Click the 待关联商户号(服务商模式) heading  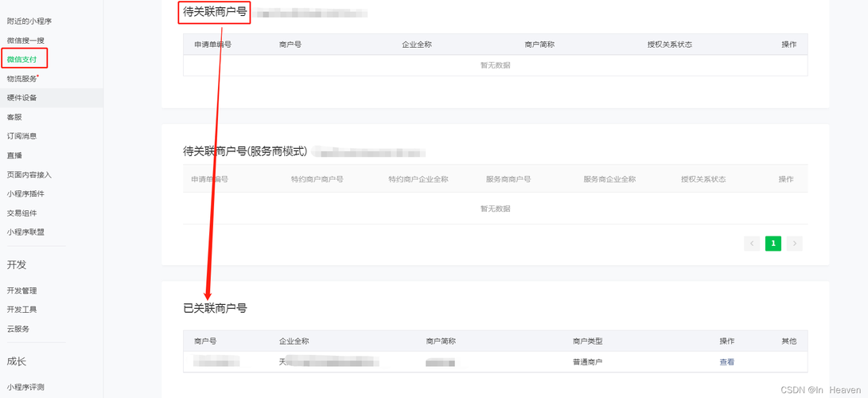coord(245,151)
